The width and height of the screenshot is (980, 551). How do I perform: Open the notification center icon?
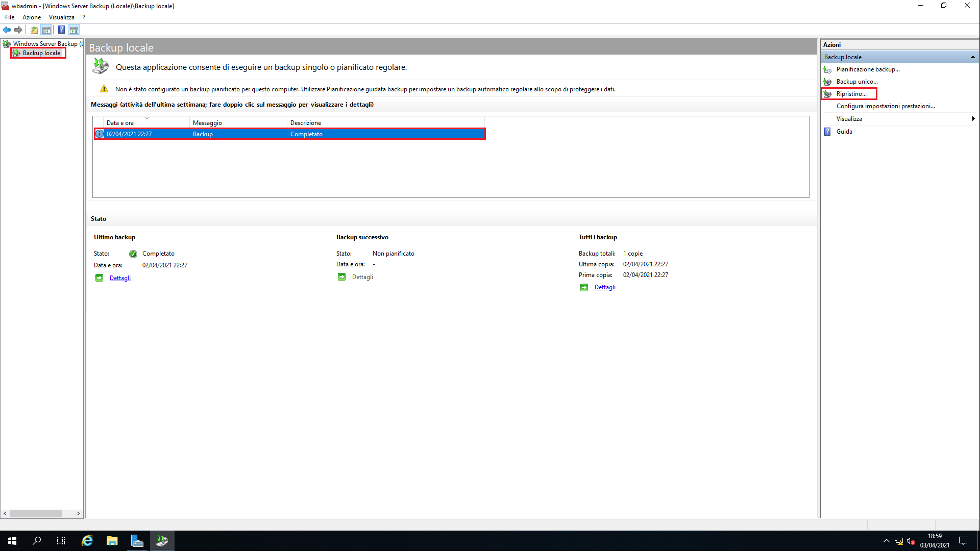coord(963,541)
